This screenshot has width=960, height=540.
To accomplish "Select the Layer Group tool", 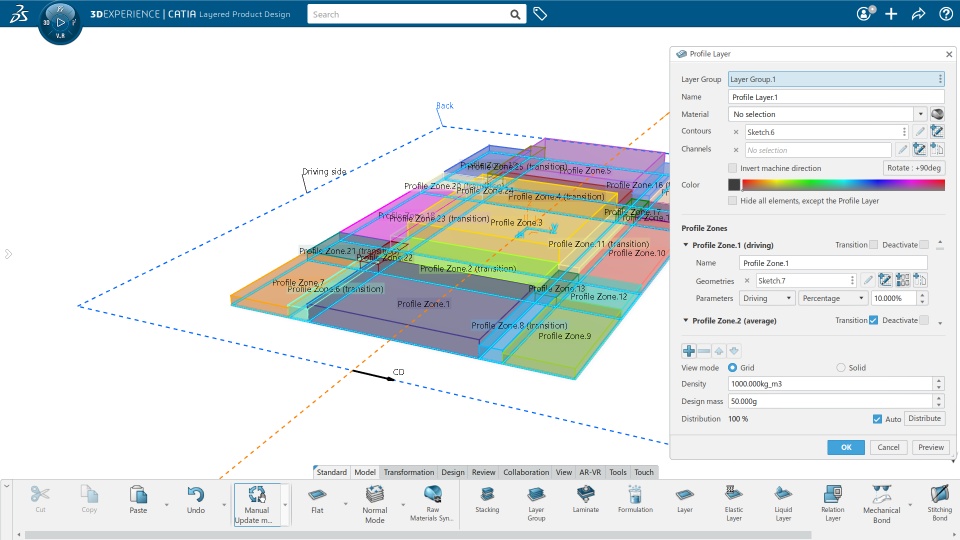I will point(536,503).
